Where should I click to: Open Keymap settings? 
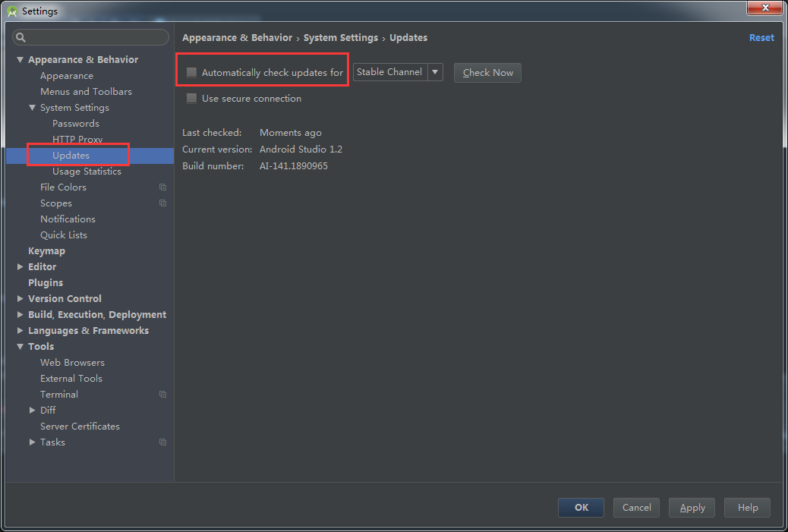coord(47,250)
